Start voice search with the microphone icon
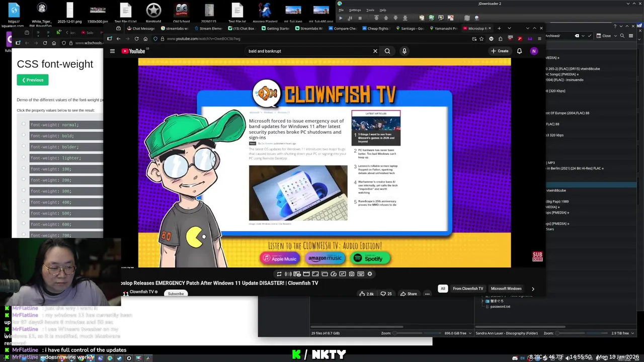The height and width of the screenshot is (362, 644). point(404,51)
